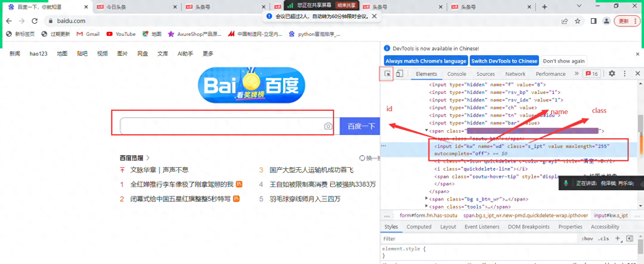
Task: Open the 16 errors badge
Action: coord(592,74)
